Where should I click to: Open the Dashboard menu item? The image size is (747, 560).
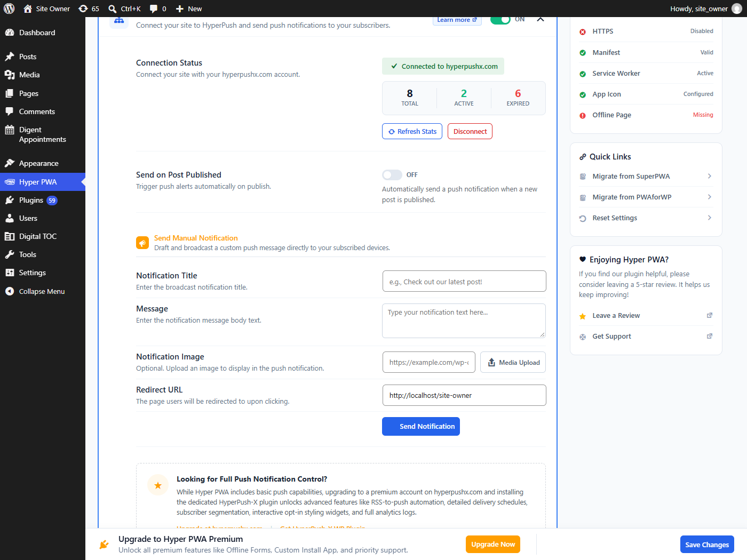coord(43,33)
